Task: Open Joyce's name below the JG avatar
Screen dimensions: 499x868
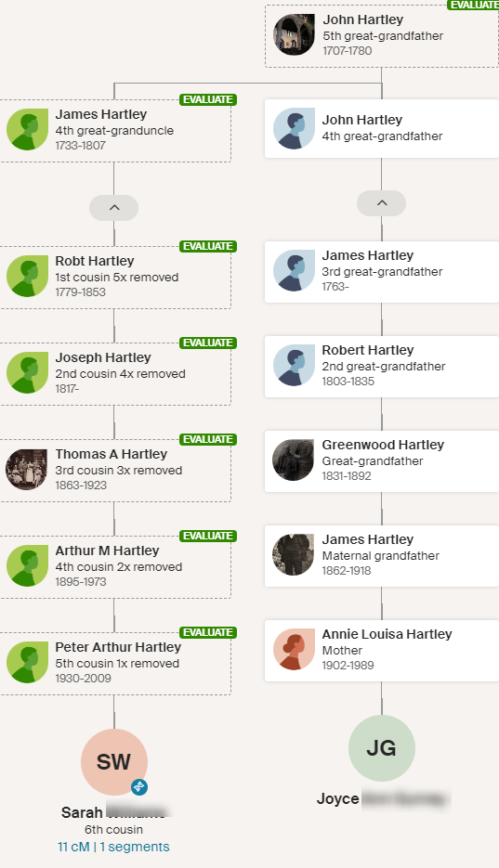Action: click(338, 798)
